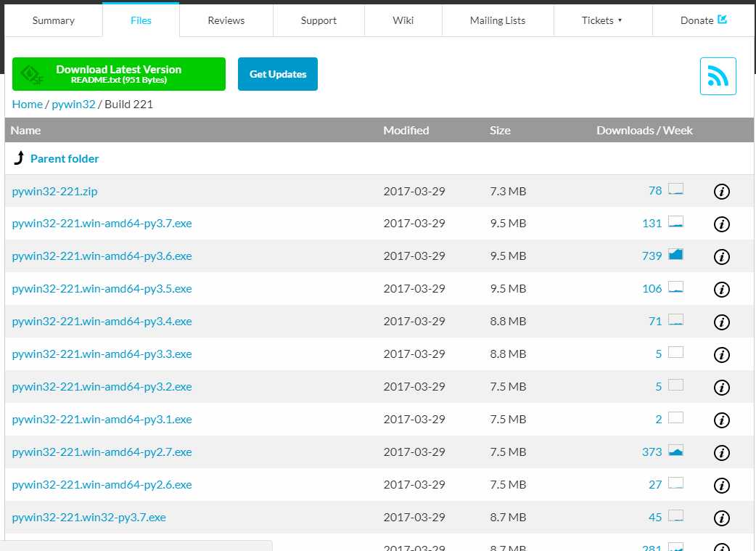Download pywin32-221.zip
Screen dimensions: 756x551
[x=54, y=192]
